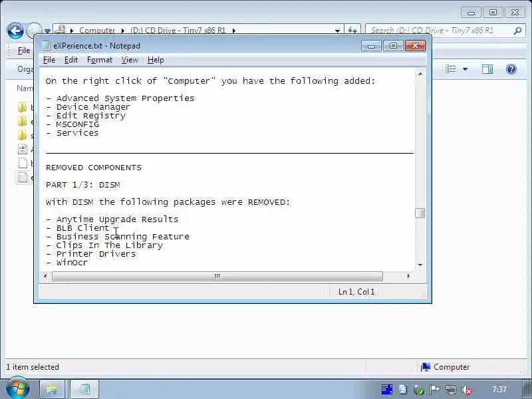Click the Notepad taskbar button
Viewport: 532px width, 399px height.
click(x=84, y=389)
